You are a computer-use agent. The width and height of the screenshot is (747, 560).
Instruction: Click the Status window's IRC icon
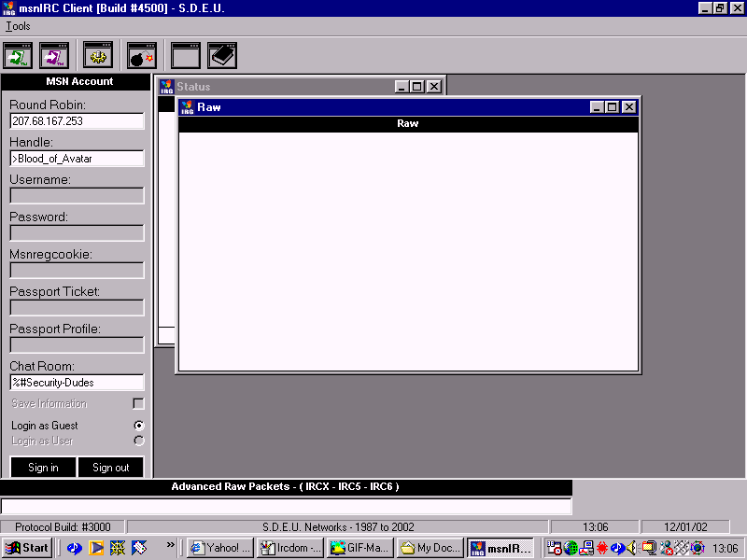pos(167,87)
